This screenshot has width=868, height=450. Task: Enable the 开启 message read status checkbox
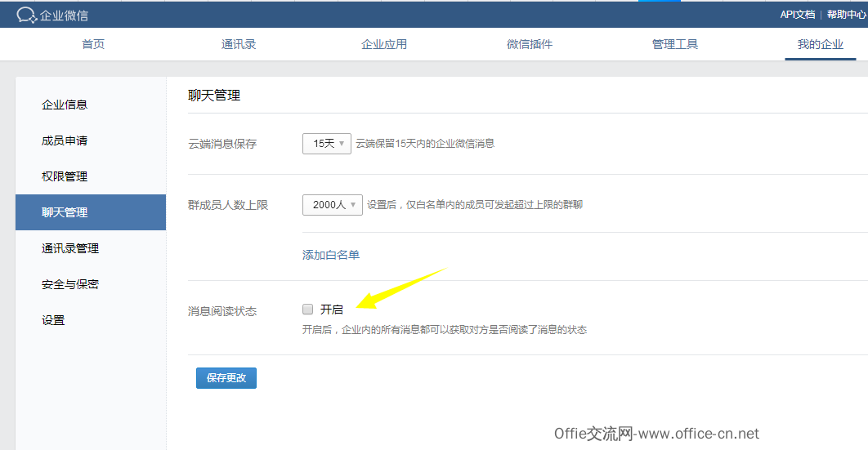point(308,309)
